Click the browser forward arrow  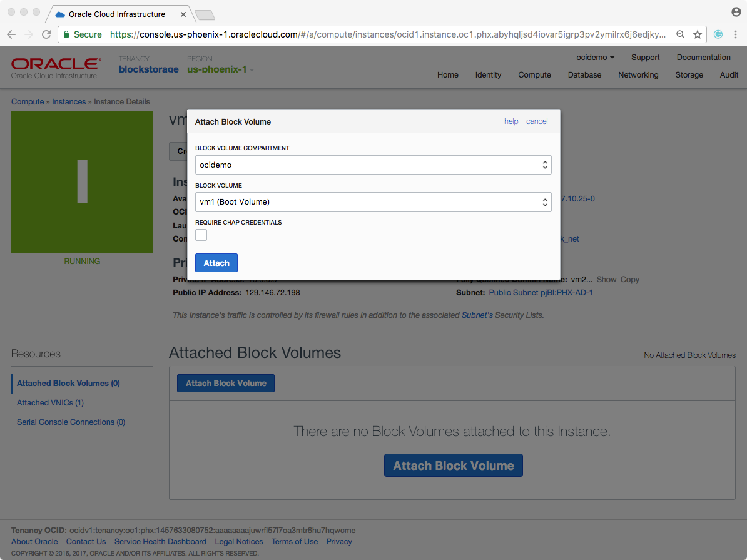tap(29, 34)
